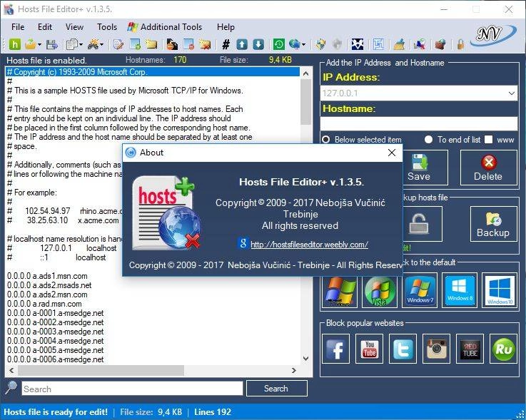
Task: Click the page with green plus icon
Action: tap(135, 44)
